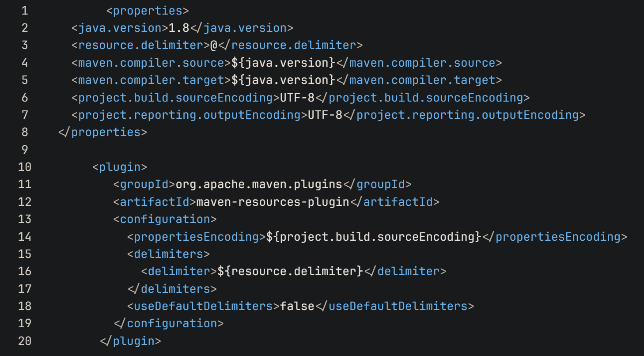Click the closing delimiters tag on line 17

pos(172,288)
